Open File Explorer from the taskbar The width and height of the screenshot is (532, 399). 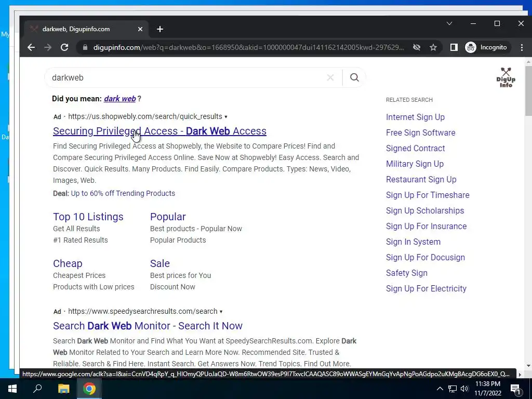pyautogui.click(x=63, y=389)
